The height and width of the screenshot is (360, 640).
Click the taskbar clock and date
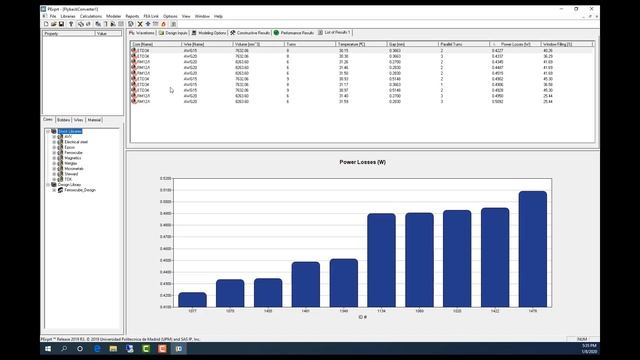point(589,349)
